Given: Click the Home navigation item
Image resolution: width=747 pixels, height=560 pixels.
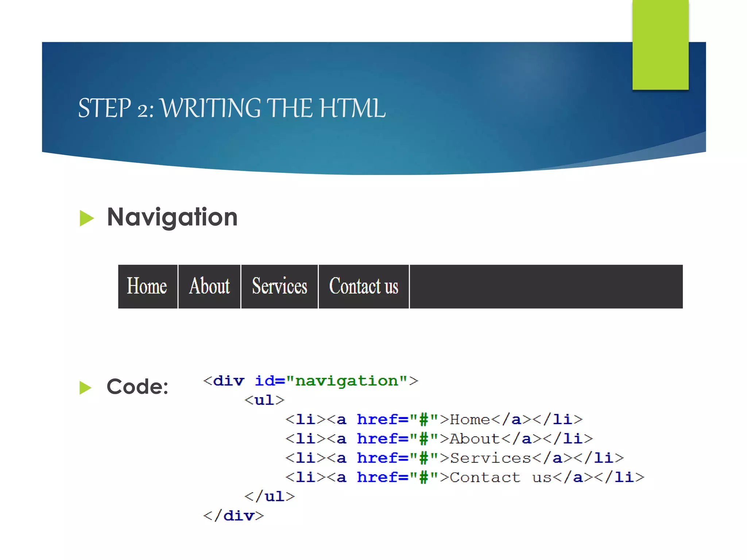Looking at the screenshot, I should point(148,287).
